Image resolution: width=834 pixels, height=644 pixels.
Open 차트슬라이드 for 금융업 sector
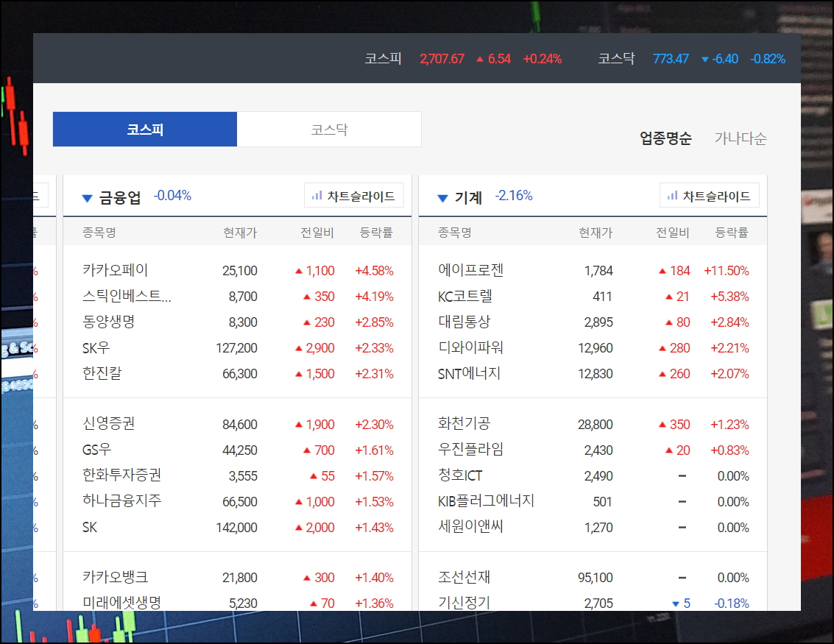[x=354, y=196]
